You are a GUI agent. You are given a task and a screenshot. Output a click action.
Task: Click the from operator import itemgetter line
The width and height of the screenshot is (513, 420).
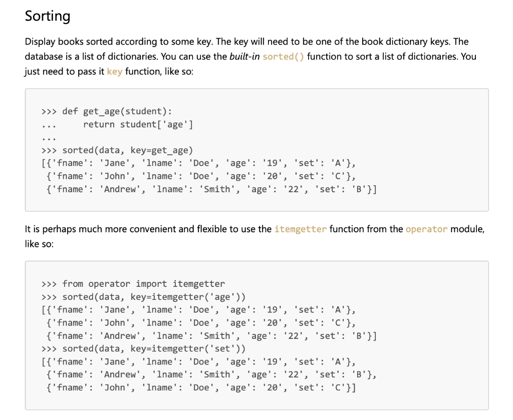133,284
